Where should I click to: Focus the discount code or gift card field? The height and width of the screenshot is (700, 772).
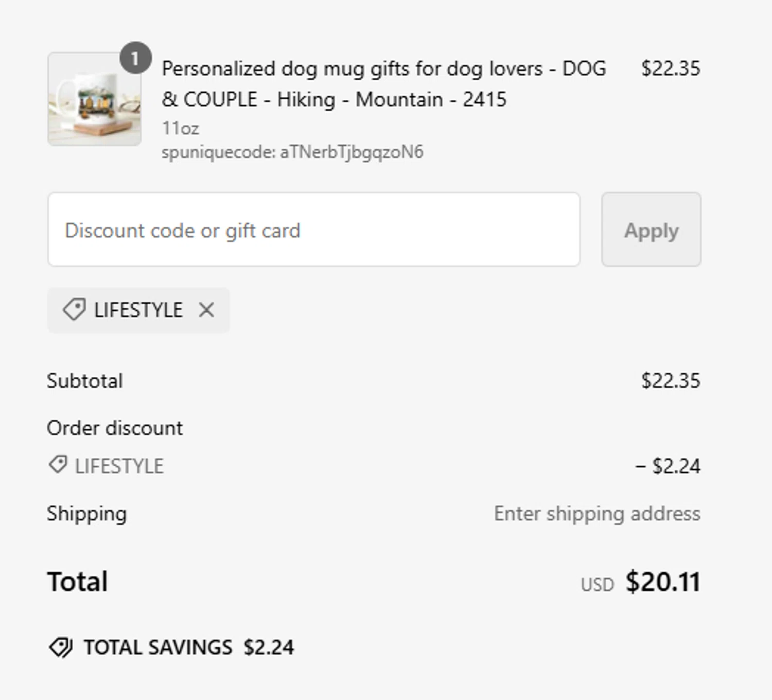click(x=314, y=230)
